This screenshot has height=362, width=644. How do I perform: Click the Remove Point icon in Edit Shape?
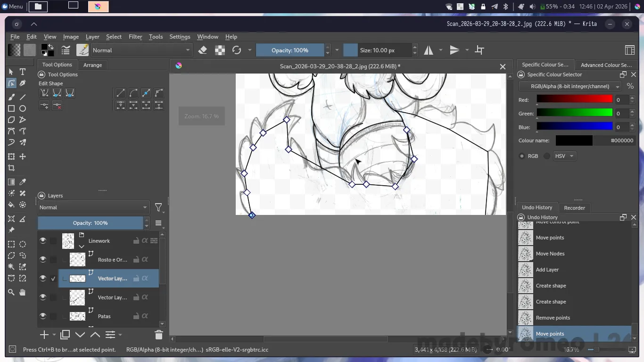pyautogui.click(x=57, y=106)
